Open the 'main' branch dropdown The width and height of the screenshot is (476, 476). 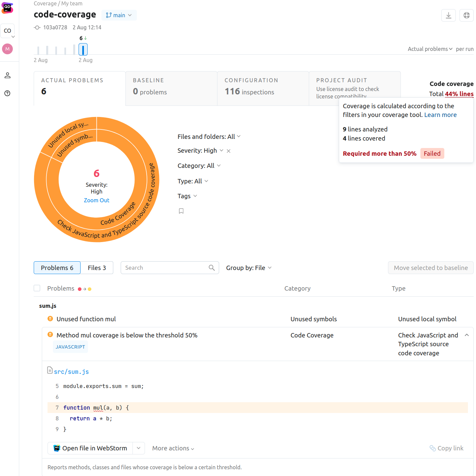[119, 15]
